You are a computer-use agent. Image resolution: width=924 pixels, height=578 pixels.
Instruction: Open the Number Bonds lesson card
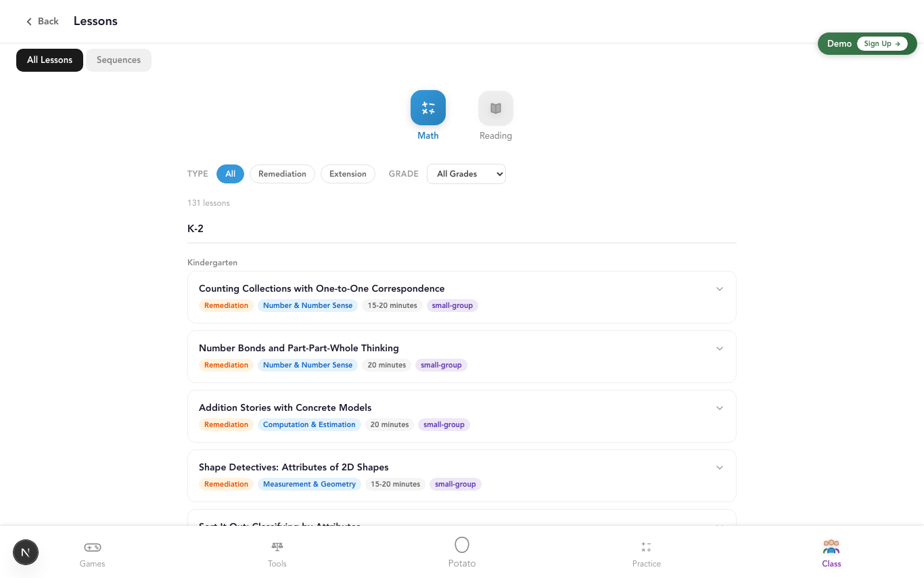720,348
